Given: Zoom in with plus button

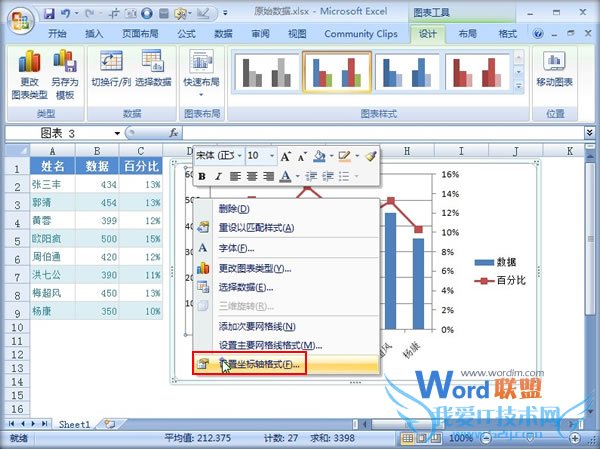Looking at the screenshot, I should point(575,438).
